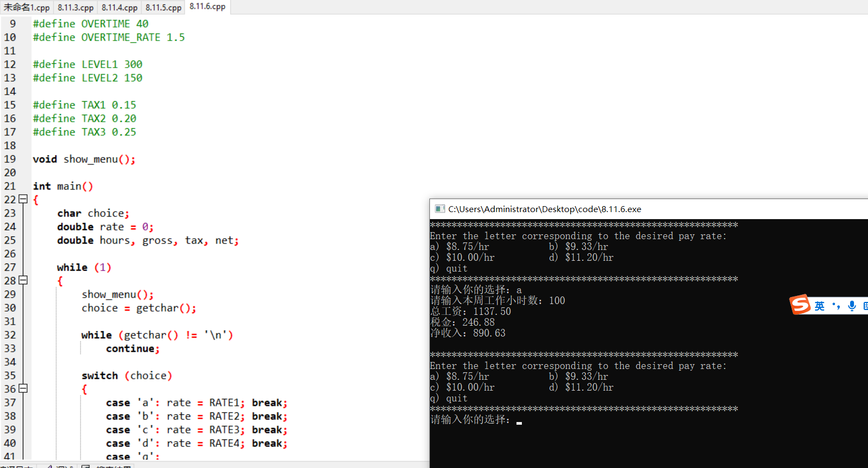Click the 'int main()' line
The width and height of the screenshot is (868, 468).
[63, 186]
